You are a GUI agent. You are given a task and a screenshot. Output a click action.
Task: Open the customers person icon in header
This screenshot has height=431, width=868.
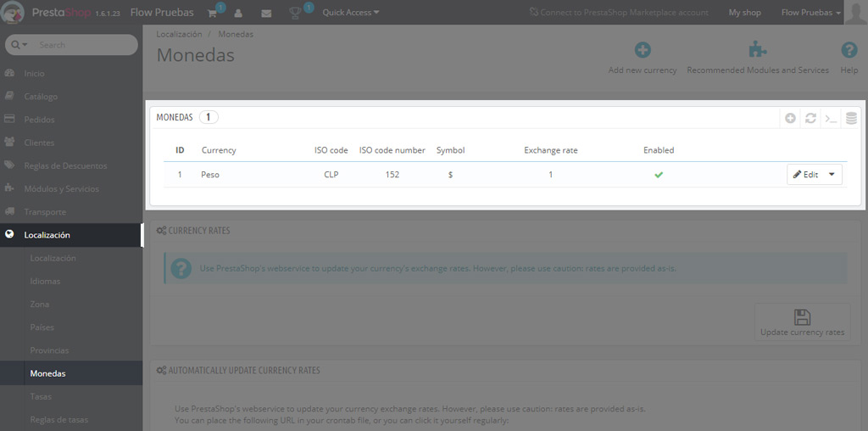(x=238, y=13)
